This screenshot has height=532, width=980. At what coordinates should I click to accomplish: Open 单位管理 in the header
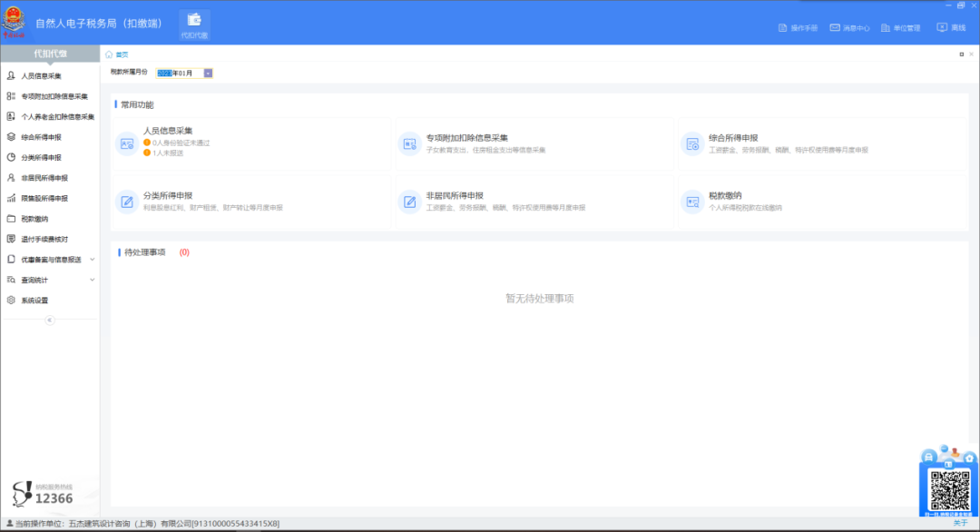click(901, 28)
